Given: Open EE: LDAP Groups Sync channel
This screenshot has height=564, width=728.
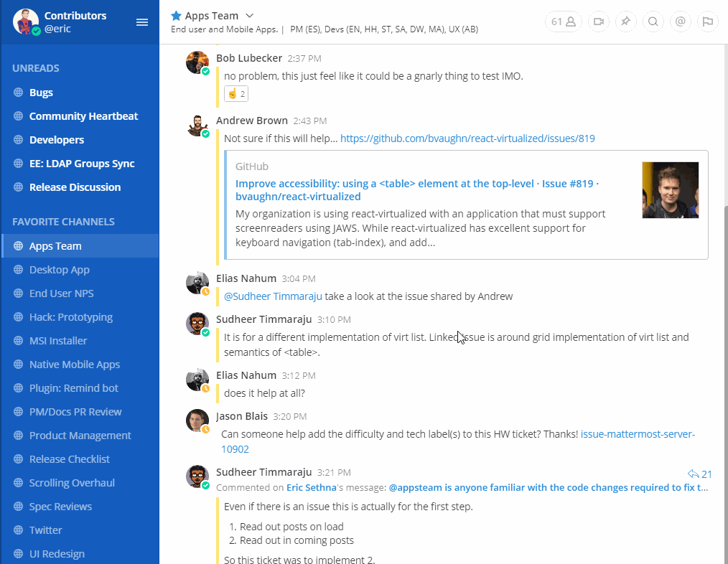Looking at the screenshot, I should pos(80,164).
